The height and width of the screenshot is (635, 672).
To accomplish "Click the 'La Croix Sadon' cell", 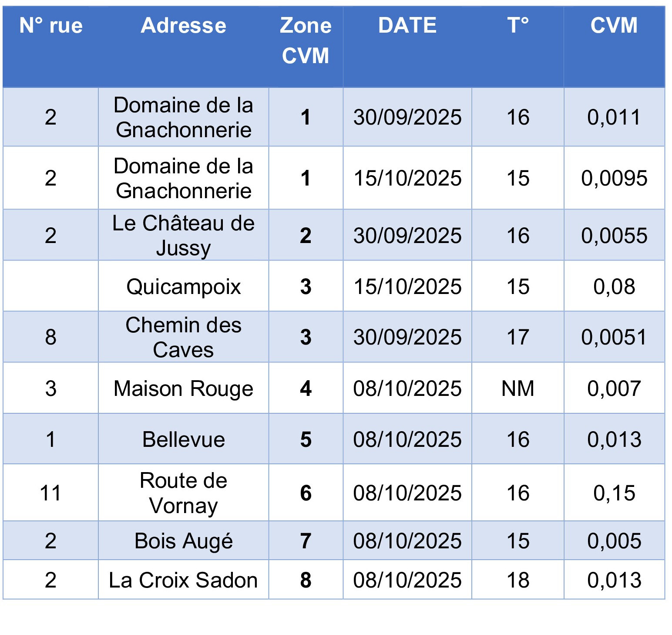I will point(183,580).
